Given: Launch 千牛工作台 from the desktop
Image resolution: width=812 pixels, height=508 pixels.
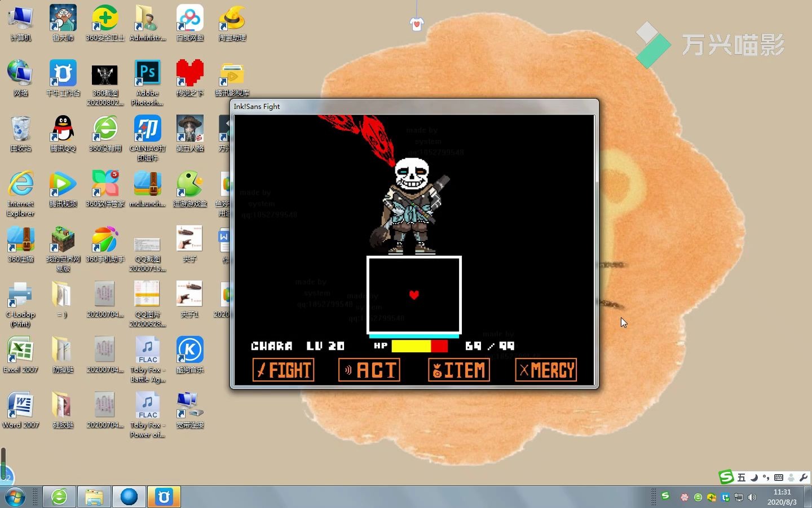Looking at the screenshot, I should pos(63,79).
